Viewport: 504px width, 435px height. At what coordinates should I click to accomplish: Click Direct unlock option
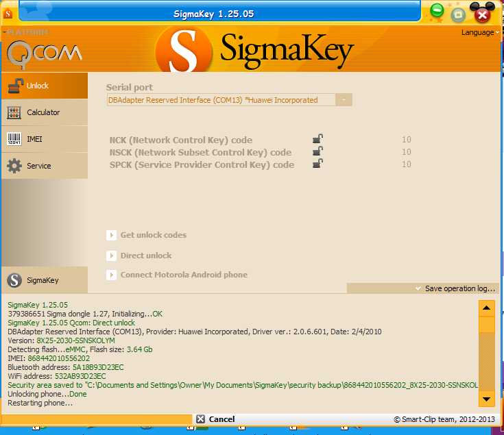click(x=145, y=256)
